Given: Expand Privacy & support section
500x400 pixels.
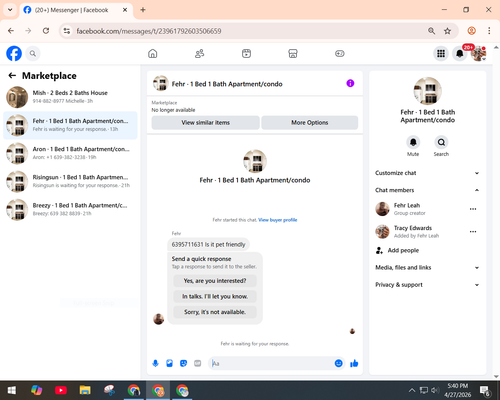Looking at the screenshot, I should [427, 285].
